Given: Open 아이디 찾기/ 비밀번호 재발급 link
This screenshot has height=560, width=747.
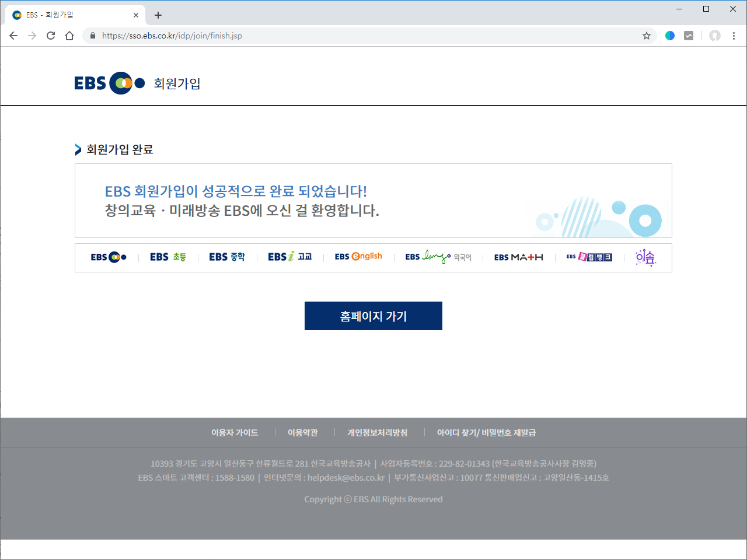Looking at the screenshot, I should [487, 433].
